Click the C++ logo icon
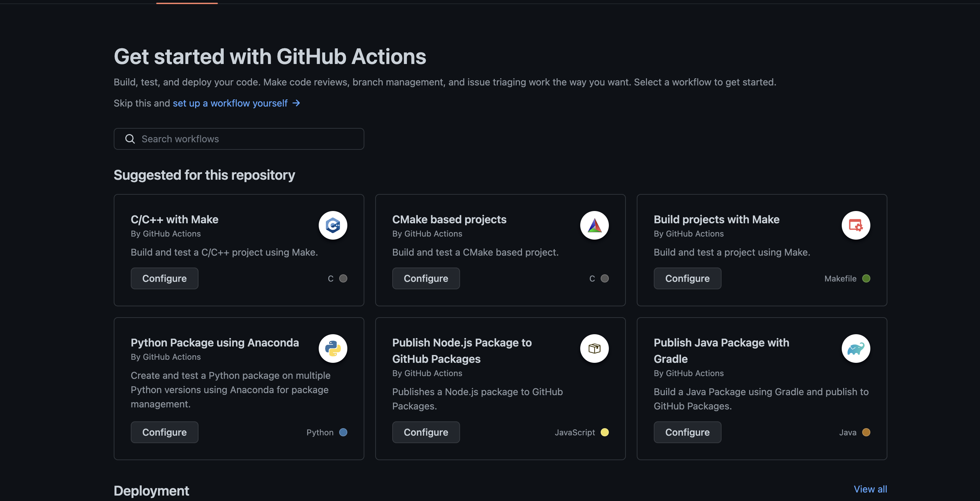 [x=332, y=225]
